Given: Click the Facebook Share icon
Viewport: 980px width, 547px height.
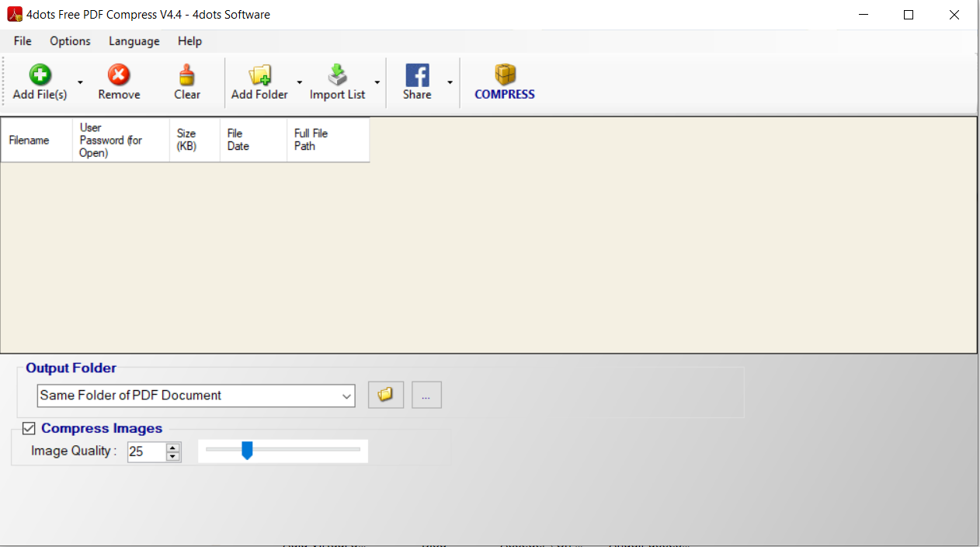Looking at the screenshot, I should [417, 75].
